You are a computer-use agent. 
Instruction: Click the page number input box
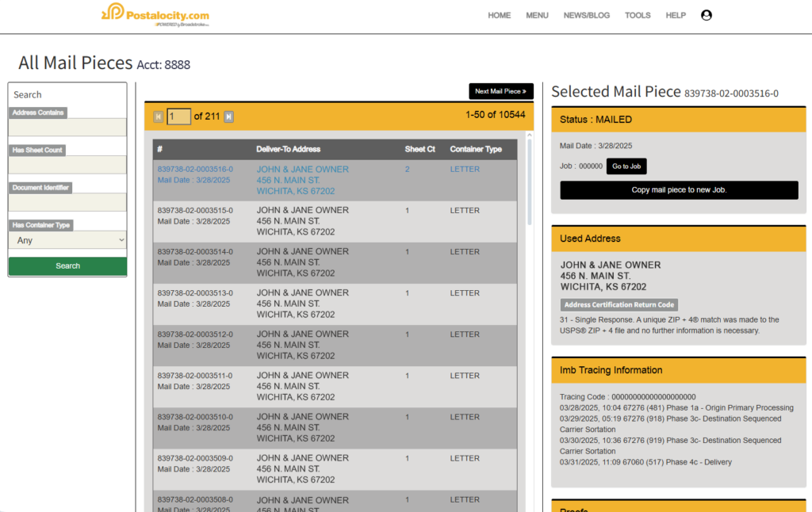(178, 117)
